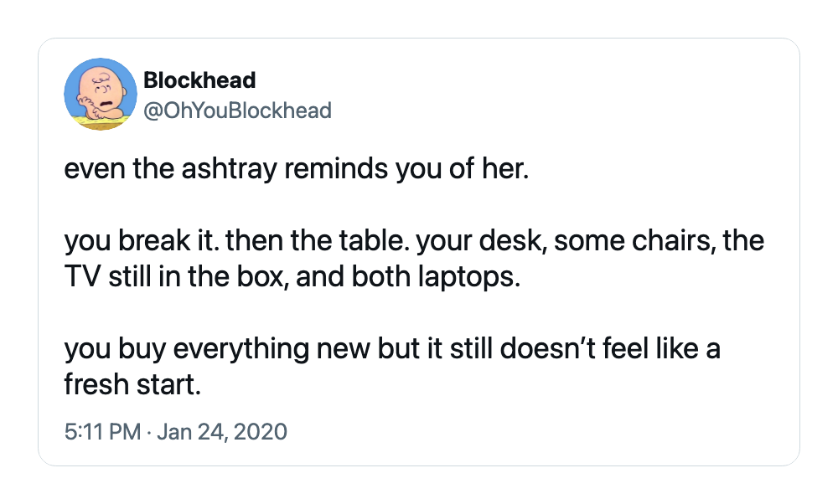Click the words 'fresh start.' at tweet end

click(x=132, y=384)
